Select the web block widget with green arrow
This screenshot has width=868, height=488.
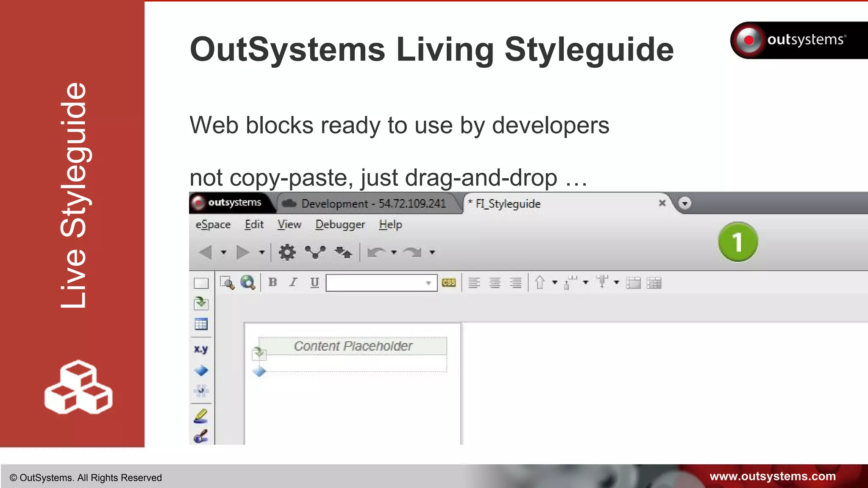[201, 303]
